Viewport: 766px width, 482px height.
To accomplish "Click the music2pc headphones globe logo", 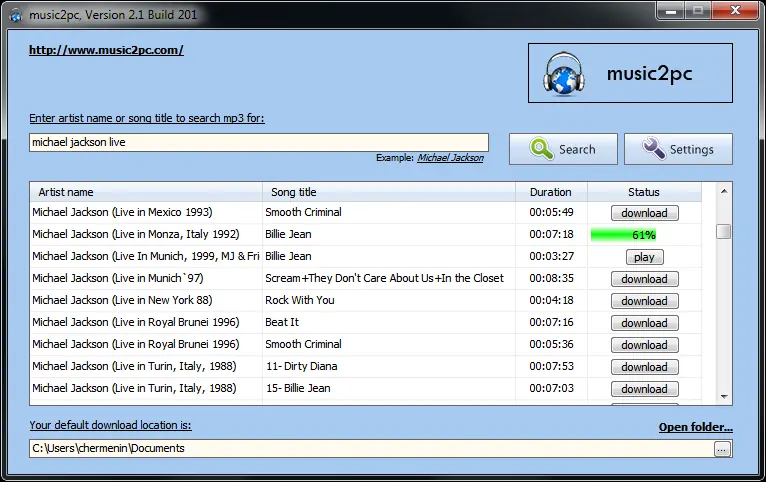I will point(564,73).
